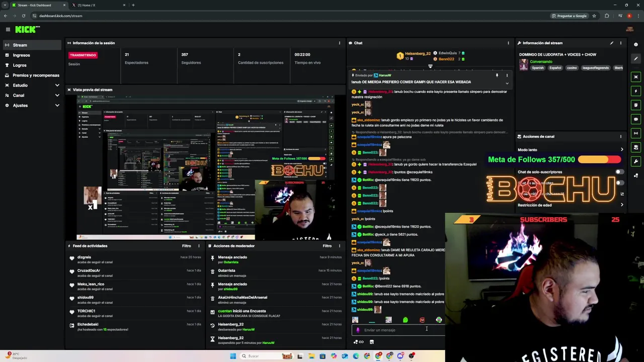Open Acciones de moderador options menu
The image size is (644, 362).
(x=339, y=246)
